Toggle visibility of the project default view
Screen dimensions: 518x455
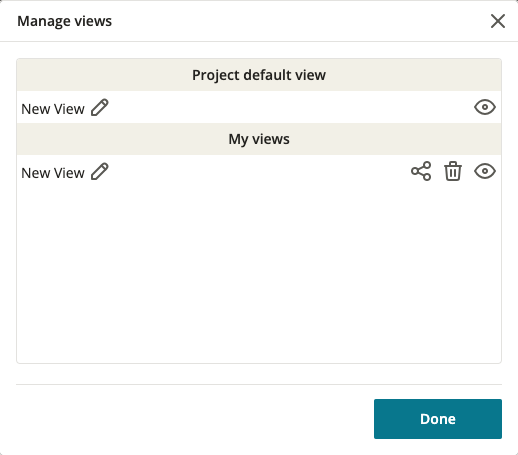tap(485, 107)
